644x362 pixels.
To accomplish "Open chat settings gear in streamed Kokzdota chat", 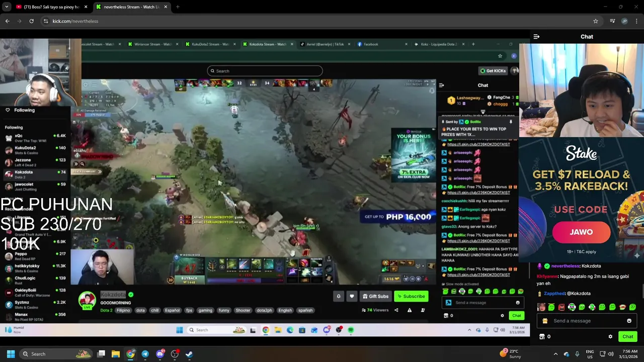I will point(502,316).
